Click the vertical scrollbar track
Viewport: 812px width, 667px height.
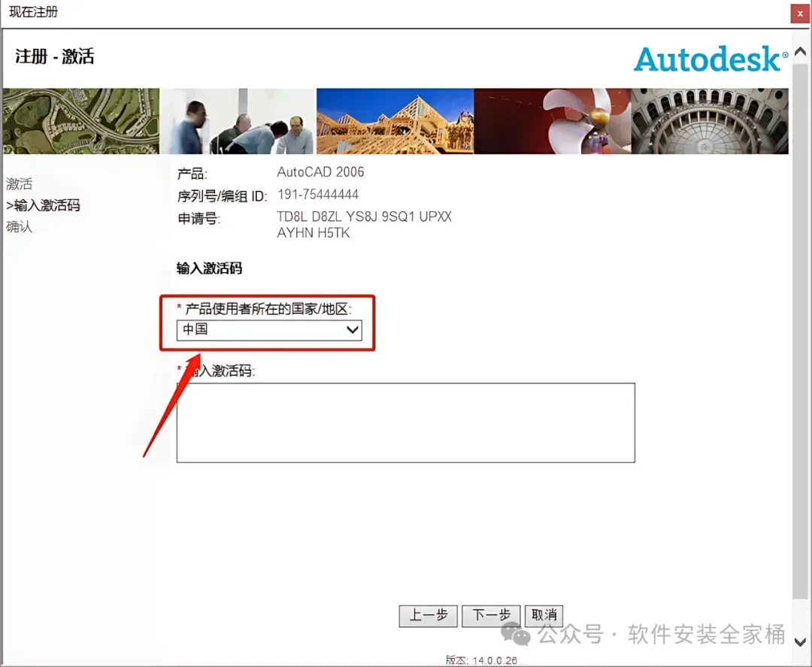(x=800, y=332)
